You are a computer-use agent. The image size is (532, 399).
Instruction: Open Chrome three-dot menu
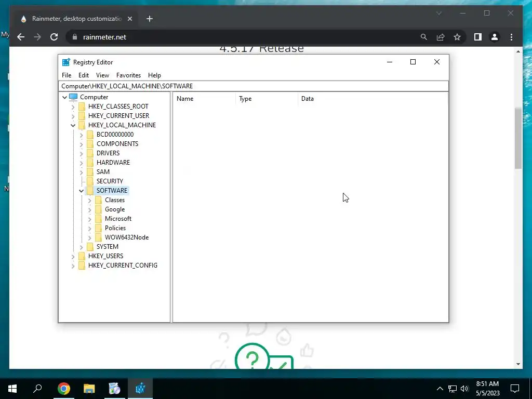(511, 37)
